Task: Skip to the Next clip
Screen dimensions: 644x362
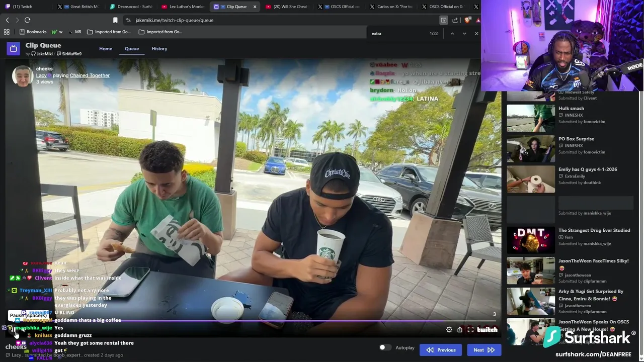Action: [484, 350]
